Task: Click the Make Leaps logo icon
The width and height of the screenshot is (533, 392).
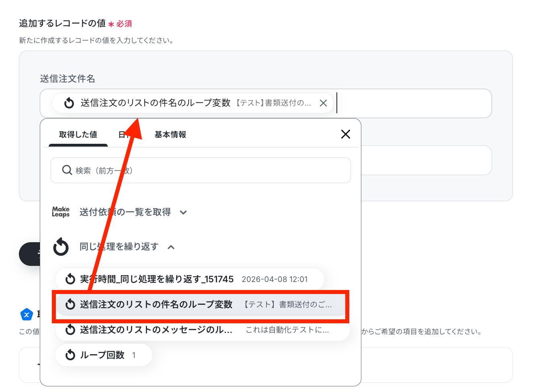Action: pyautogui.click(x=61, y=212)
